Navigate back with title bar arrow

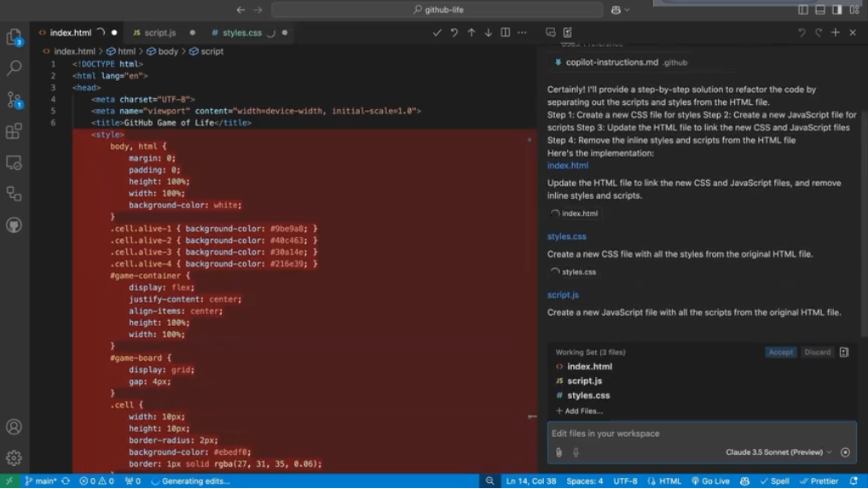[x=240, y=10]
